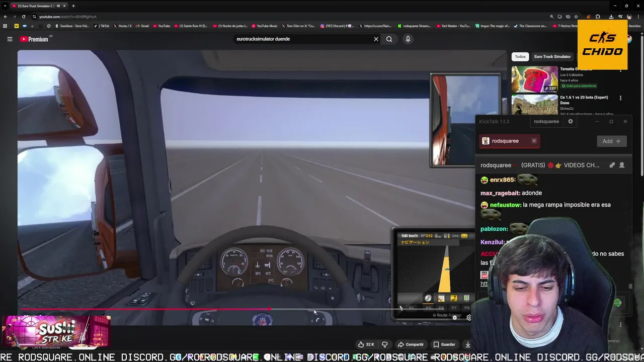Download the video with arrow icon
This screenshot has height=362, width=644.
[x=468, y=344]
